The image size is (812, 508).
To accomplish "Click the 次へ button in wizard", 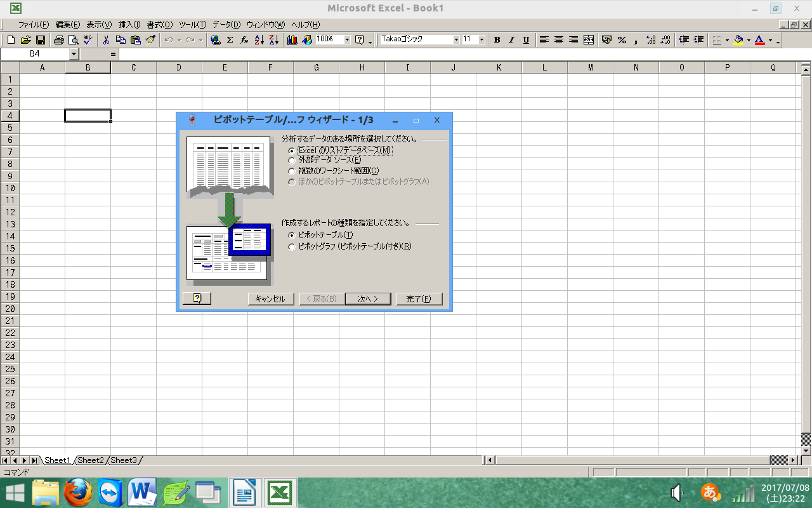I will click(367, 299).
